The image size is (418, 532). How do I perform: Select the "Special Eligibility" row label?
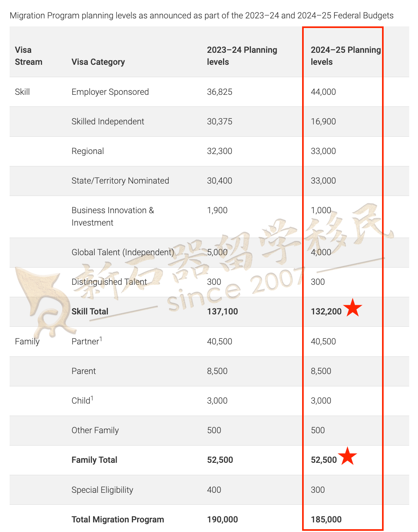click(x=102, y=490)
